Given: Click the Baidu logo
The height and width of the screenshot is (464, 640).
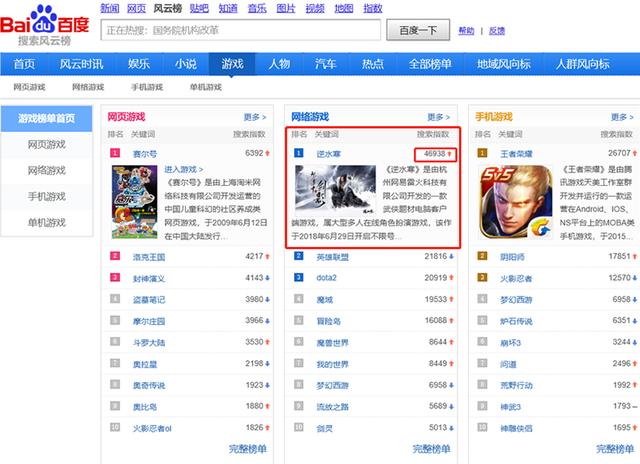Looking at the screenshot, I should (45, 21).
